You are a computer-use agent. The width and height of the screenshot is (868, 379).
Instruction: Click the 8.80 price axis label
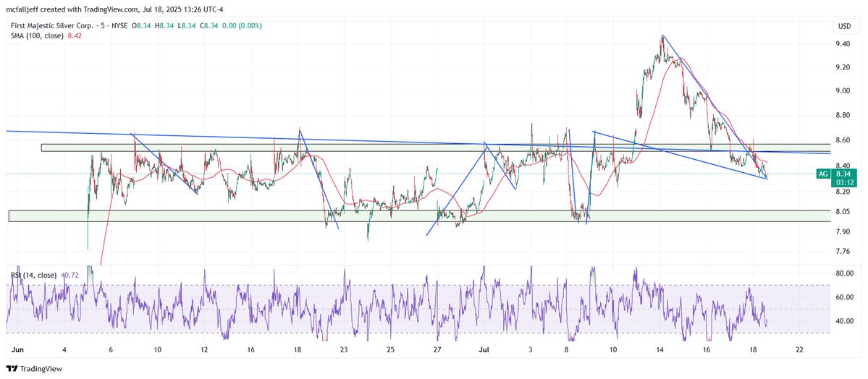click(843, 116)
